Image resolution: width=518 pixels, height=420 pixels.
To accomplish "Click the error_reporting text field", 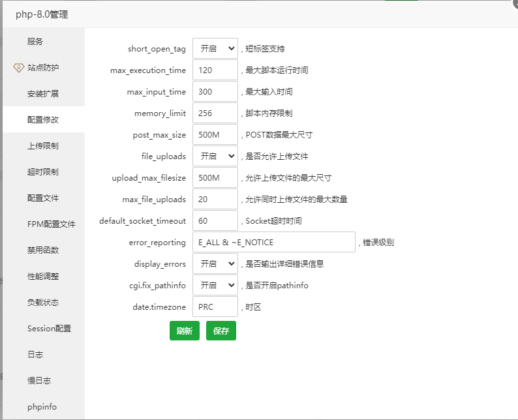I will coord(273,243).
